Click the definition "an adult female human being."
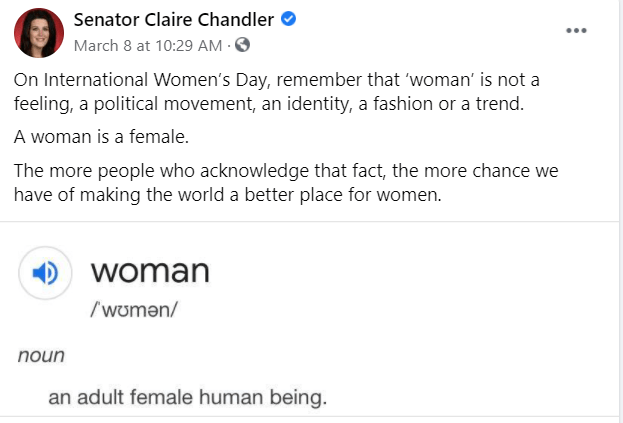The image size is (623, 423). coord(188,398)
